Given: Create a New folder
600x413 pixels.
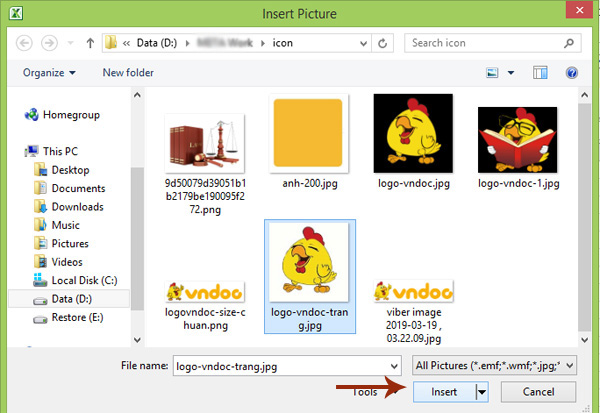Looking at the screenshot, I should tap(128, 73).
